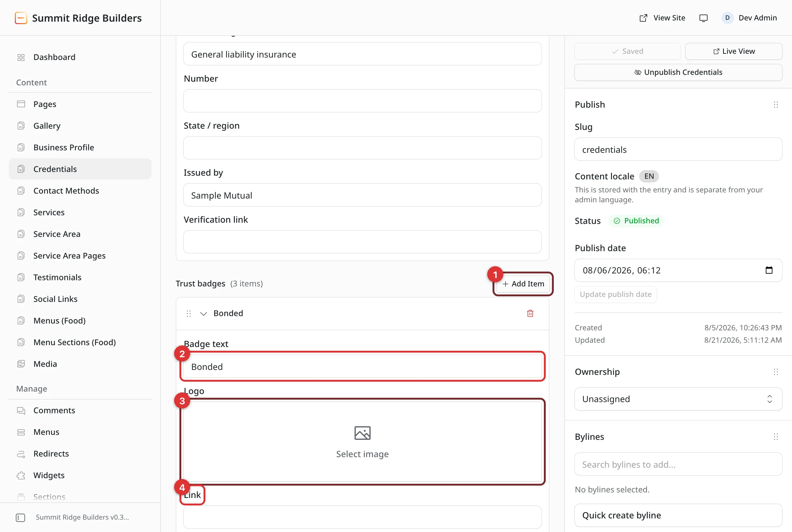Image resolution: width=792 pixels, height=532 pixels.
Task: Click the Service Area document icon
Action: (x=21, y=234)
